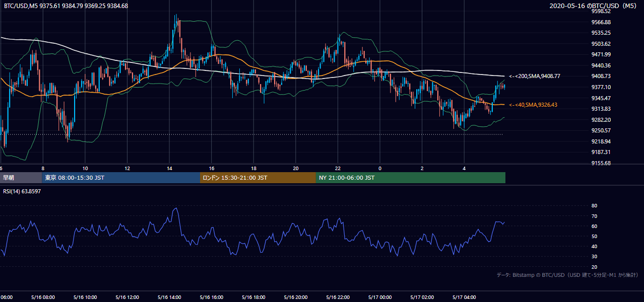644x302 pixels.
Task: Click the 東京 08:00-15:30 JST session bar
Action: (121, 178)
